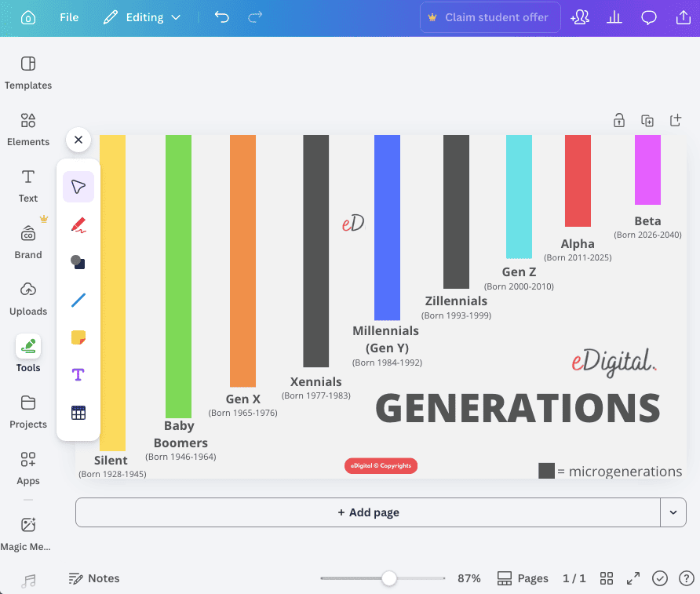
Task: Select the Zillennials label
Action: pos(456,301)
